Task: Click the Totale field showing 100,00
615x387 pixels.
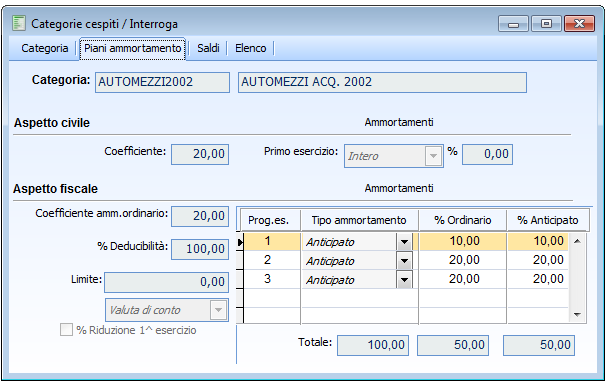Action: click(x=373, y=345)
